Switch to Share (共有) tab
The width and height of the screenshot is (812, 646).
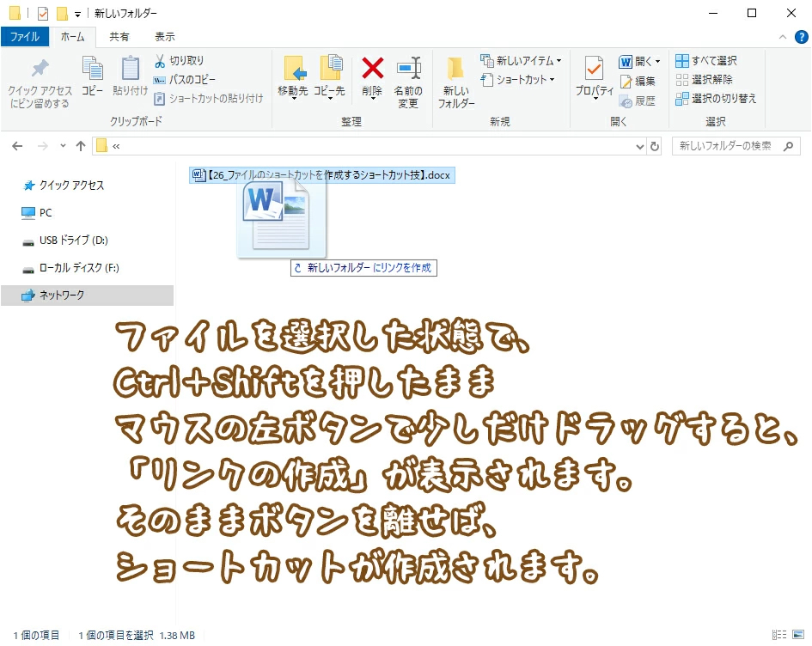(x=119, y=37)
